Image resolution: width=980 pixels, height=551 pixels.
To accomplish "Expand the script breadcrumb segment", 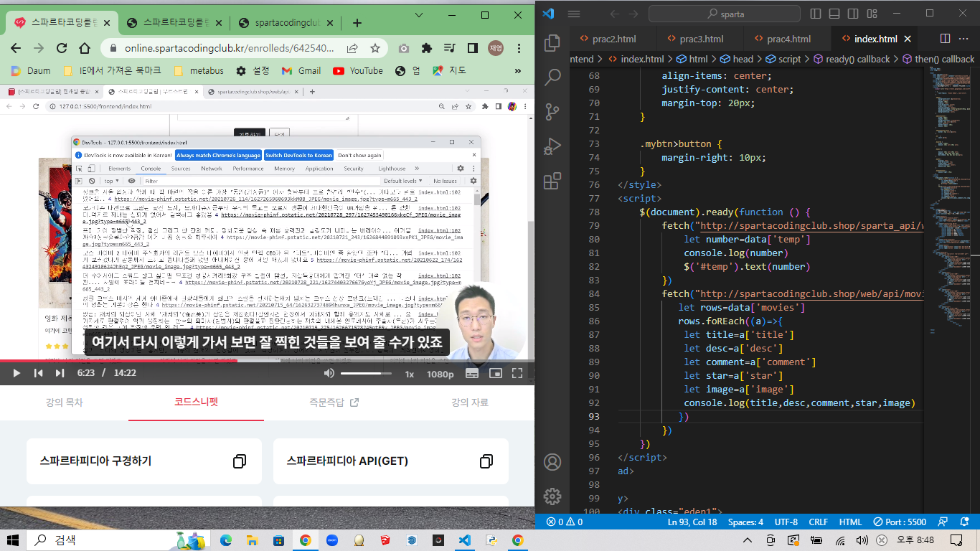I will pyautogui.click(x=783, y=60).
